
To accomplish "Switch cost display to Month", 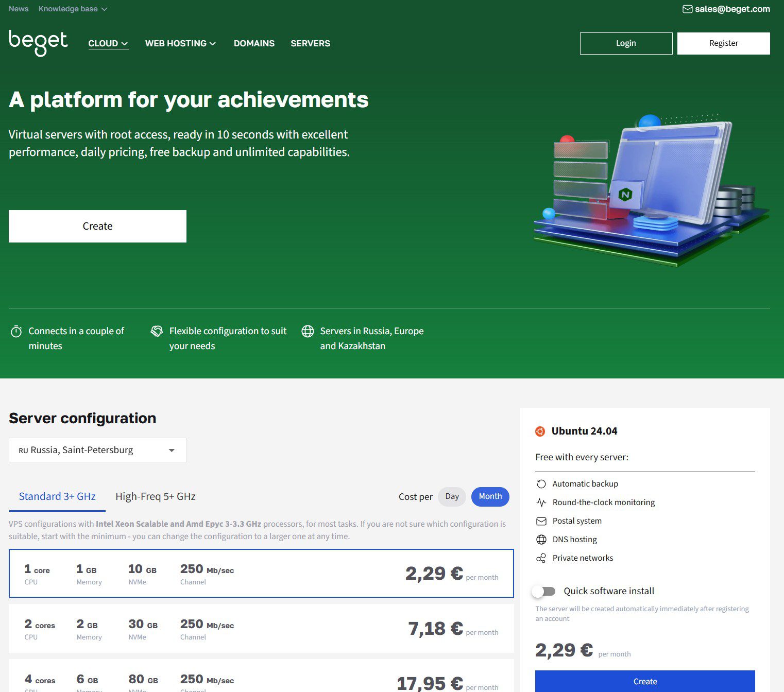I will [490, 496].
